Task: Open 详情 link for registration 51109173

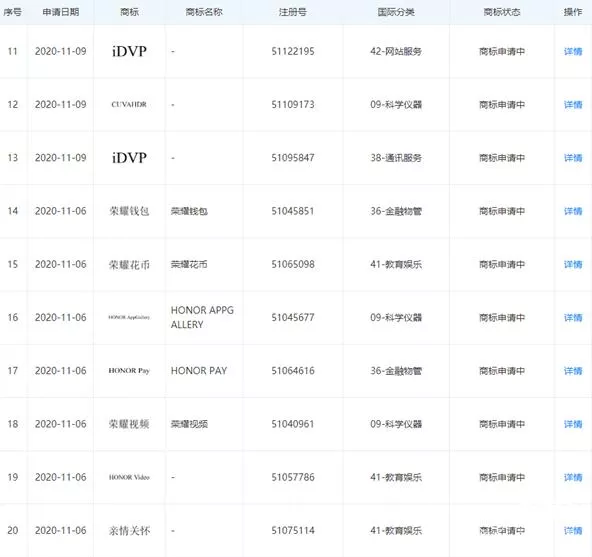Action: [x=573, y=105]
